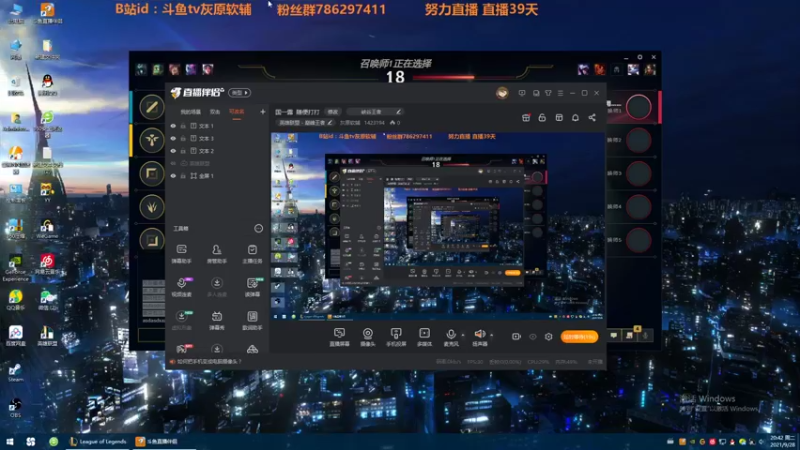Open the OBS desktop shortcut
This screenshot has height=450, width=800.
[x=15, y=408]
